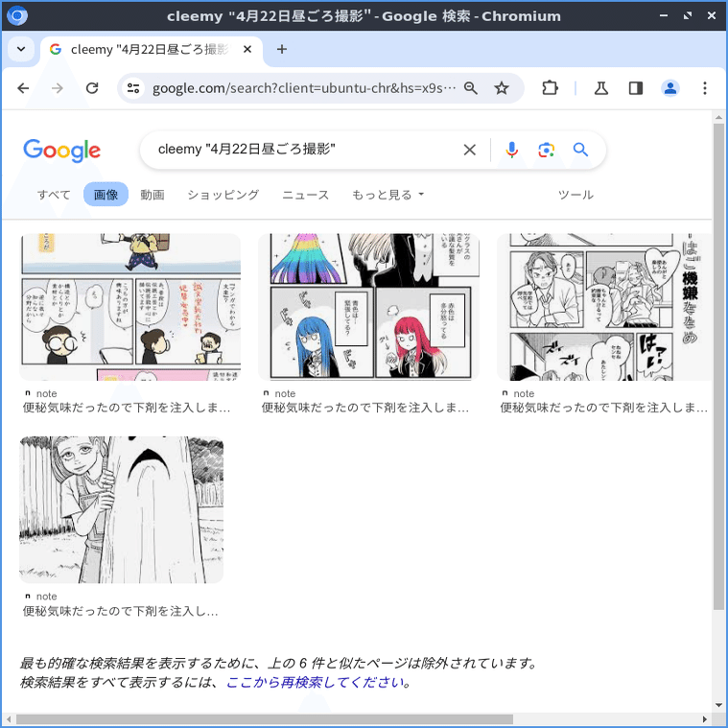Click the scroll right arrow
The image size is (728, 728).
[x=705, y=719]
